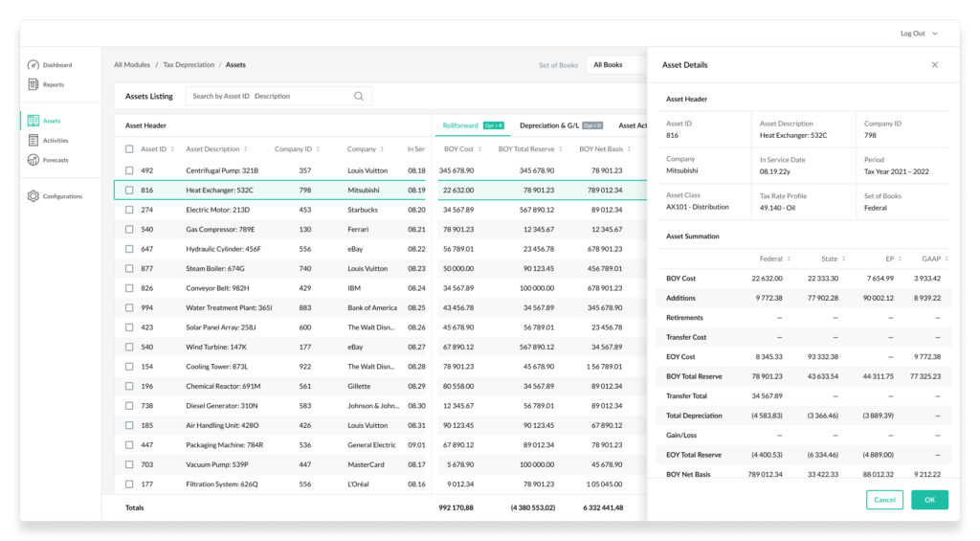Select the Assets sidebar icon
980x541 pixels.
point(33,120)
